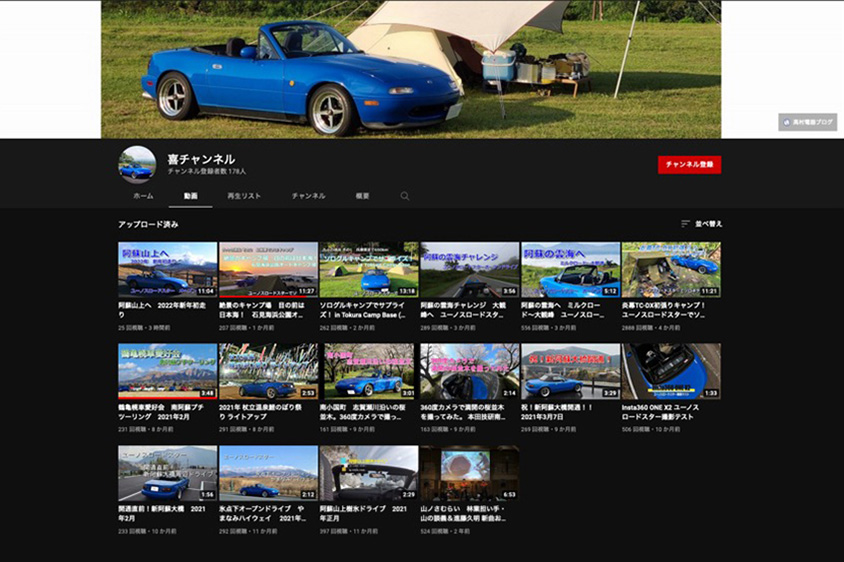Open the 再生リスト tab
844x562 pixels.
(x=244, y=196)
